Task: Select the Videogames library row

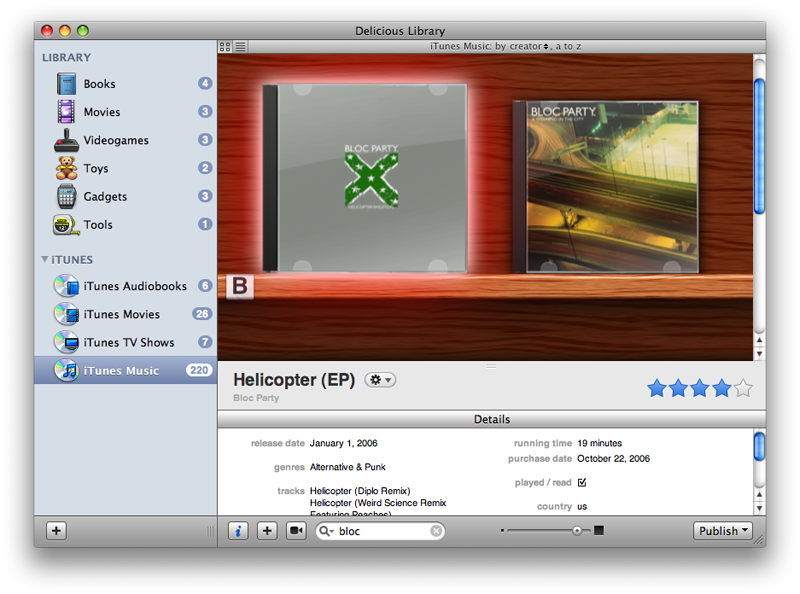Action: [126, 140]
